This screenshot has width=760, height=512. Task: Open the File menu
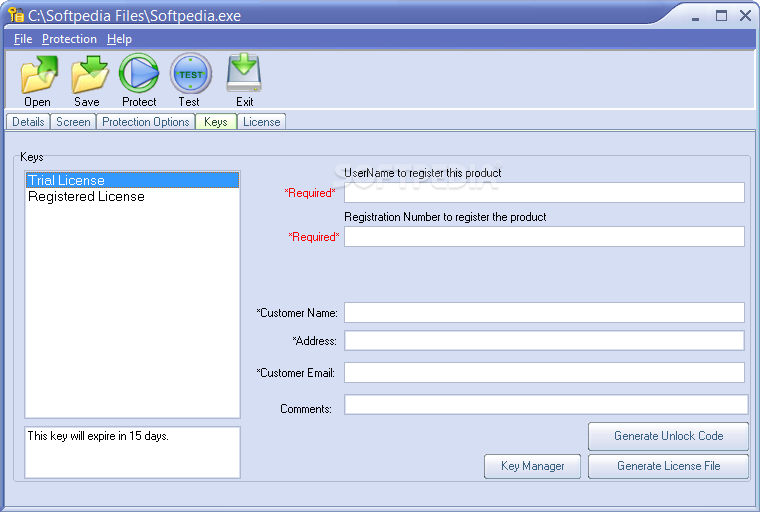23,39
